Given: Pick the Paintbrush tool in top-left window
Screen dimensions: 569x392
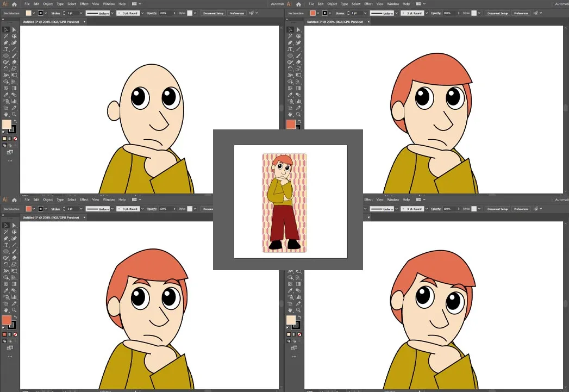Looking at the screenshot, I should [14, 56].
